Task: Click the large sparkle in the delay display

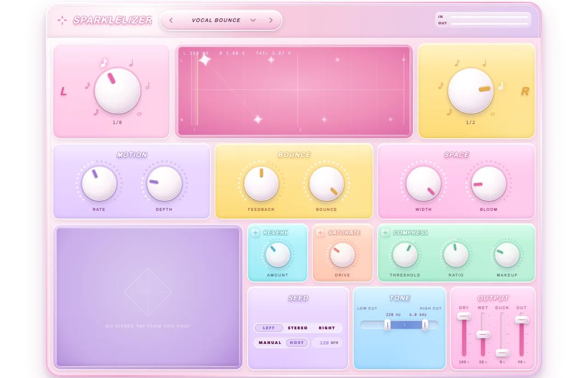Action: point(204,59)
